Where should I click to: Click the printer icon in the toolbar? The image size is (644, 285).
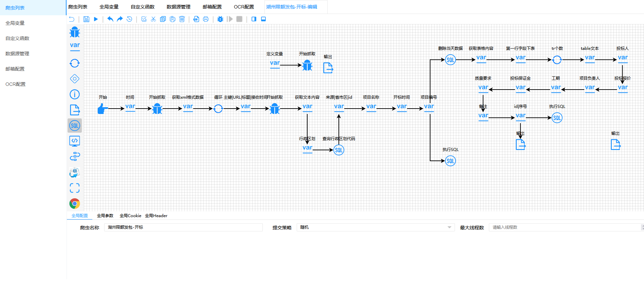pos(206,19)
